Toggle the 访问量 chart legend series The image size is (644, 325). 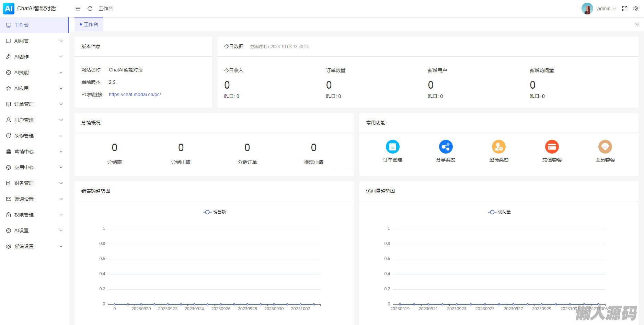tap(499, 212)
